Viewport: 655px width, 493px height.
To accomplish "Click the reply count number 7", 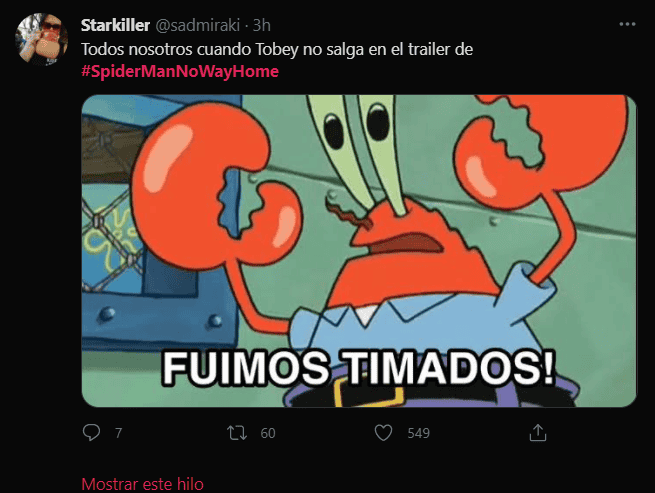I will click(x=119, y=433).
